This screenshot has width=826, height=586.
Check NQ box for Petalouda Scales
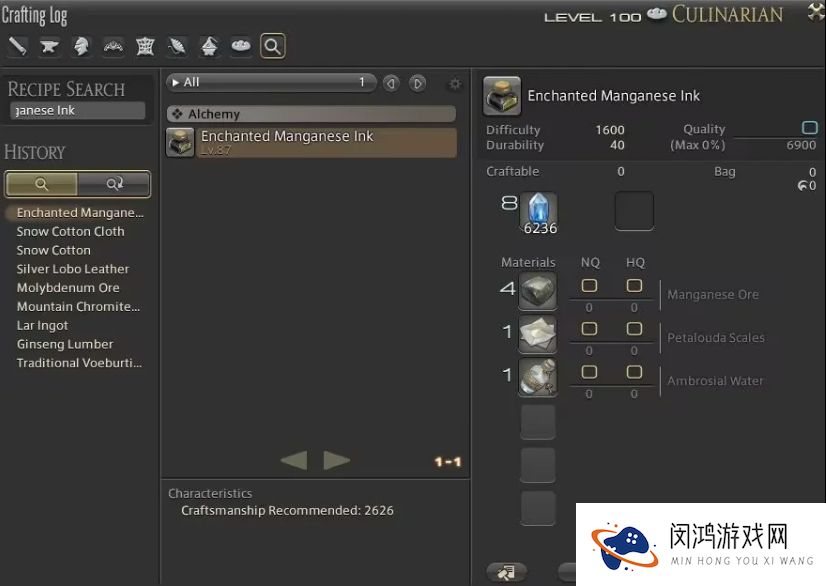click(x=589, y=329)
